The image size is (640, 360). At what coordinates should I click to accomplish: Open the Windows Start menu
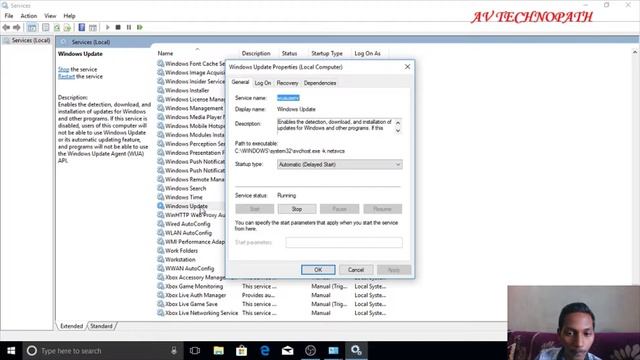tap(11, 351)
